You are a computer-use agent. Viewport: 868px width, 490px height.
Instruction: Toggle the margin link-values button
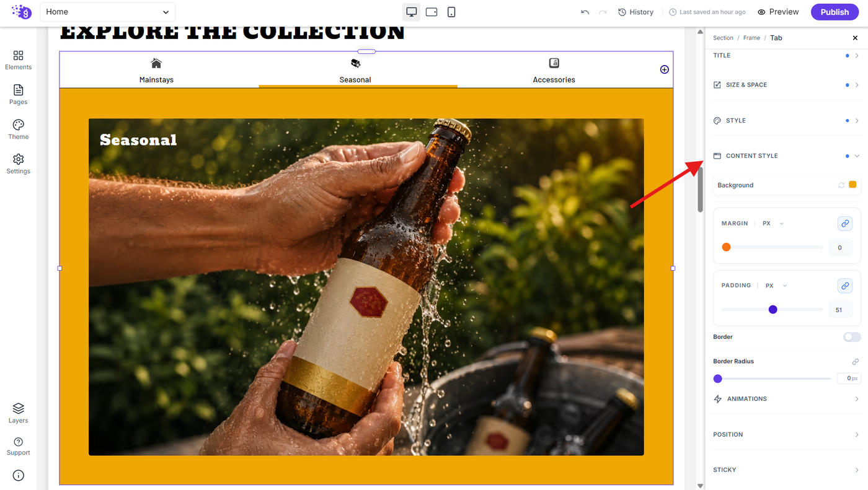point(844,223)
